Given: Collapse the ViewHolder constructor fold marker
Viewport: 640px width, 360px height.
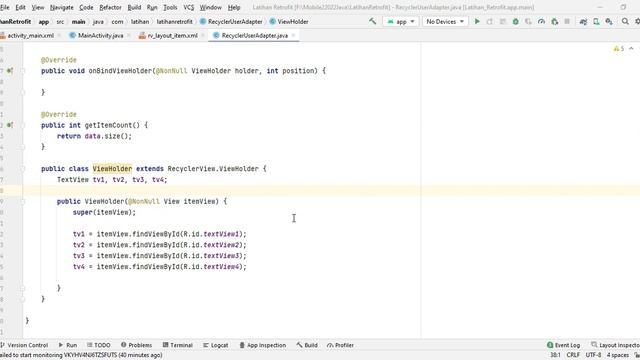Looking at the screenshot, I should (22, 201).
